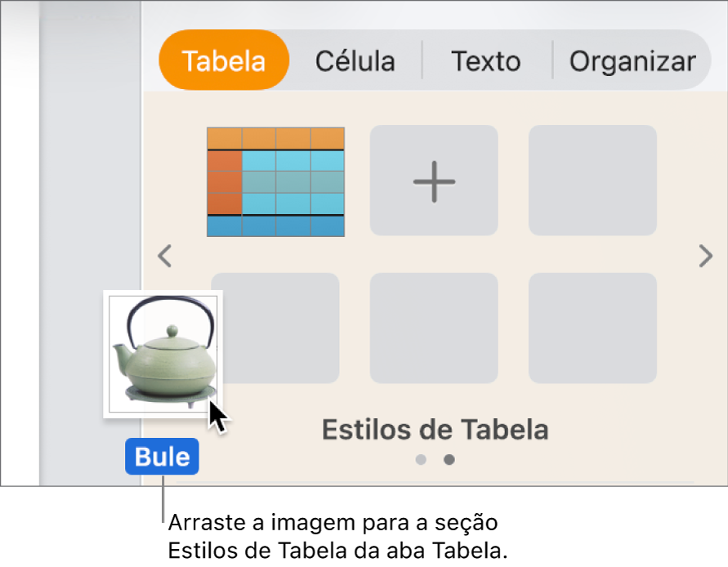Switch to the Texto tab

click(x=485, y=60)
